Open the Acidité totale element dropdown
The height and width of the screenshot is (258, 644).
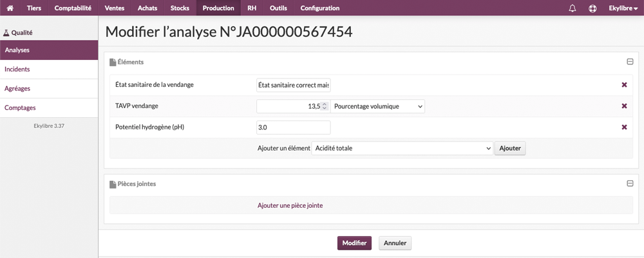(402, 148)
